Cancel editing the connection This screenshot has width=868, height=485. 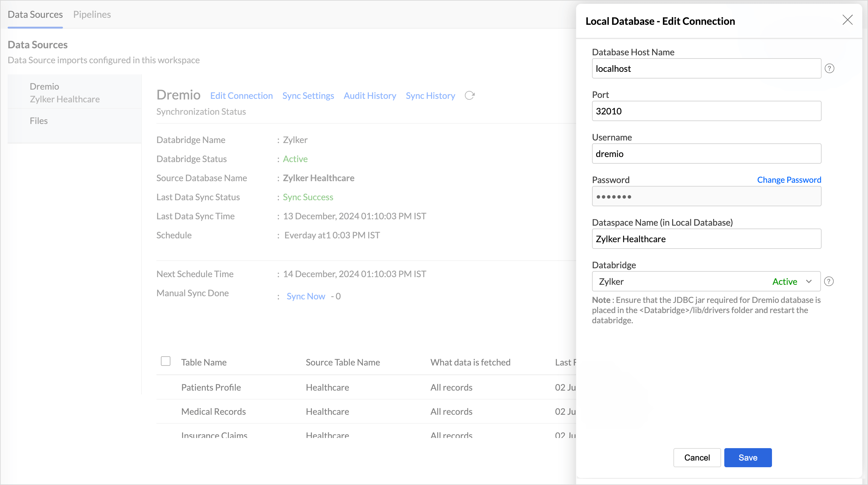[697, 458]
